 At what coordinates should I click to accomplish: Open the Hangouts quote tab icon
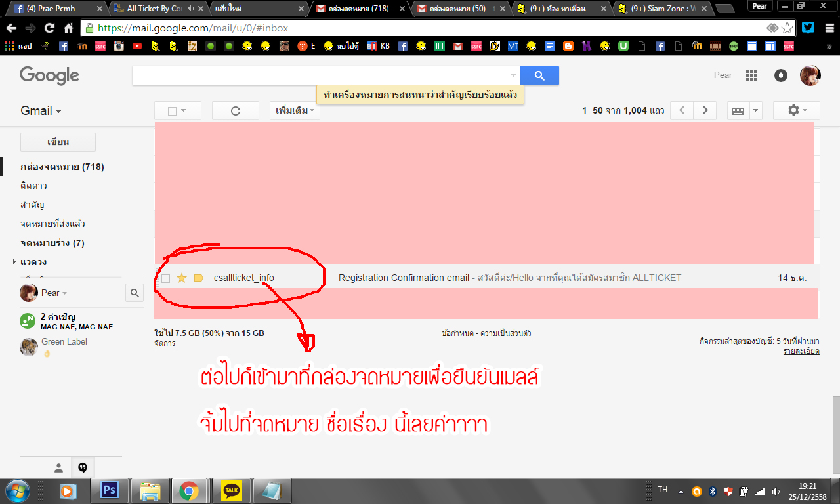(83, 467)
